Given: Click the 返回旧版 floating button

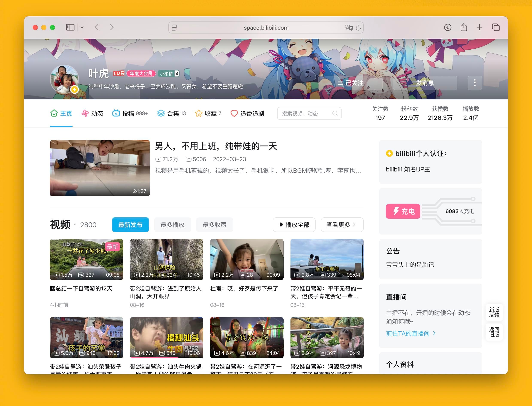Looking at the screenshot, I should [494, 332].
